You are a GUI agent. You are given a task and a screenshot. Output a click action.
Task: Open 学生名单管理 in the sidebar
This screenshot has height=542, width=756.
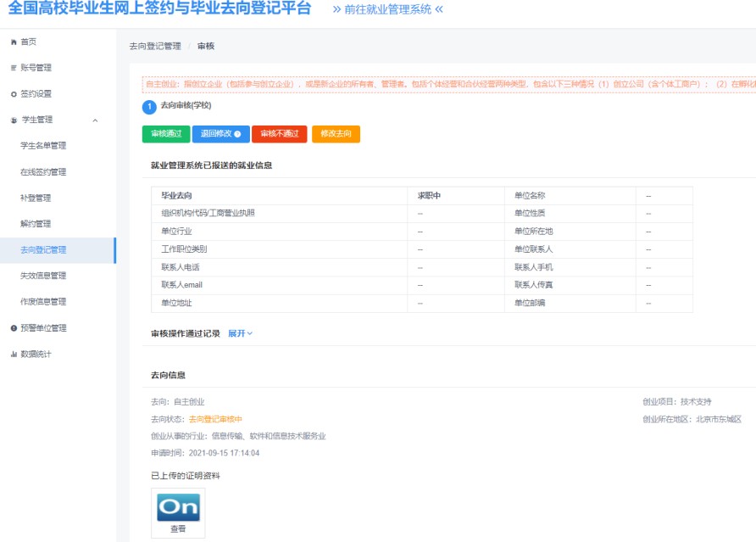click(x=43, y=146)
